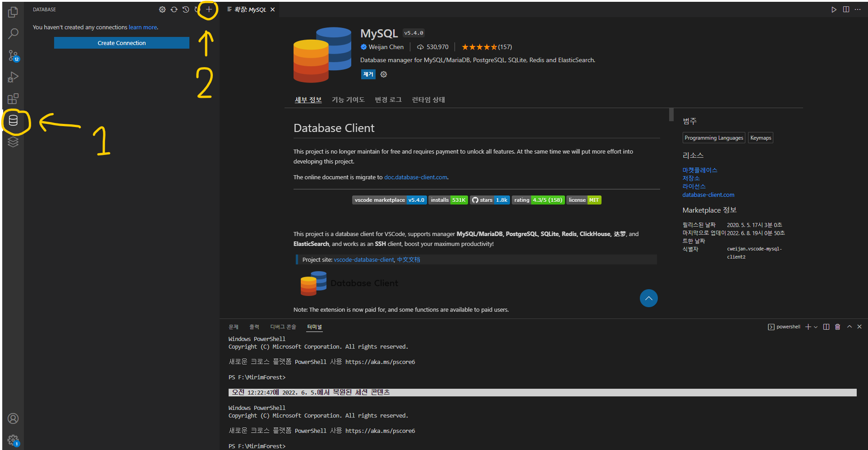Viewport: 868px width, 450px height.
Task: Split the terminal pane
Action: tap(826, 327)
